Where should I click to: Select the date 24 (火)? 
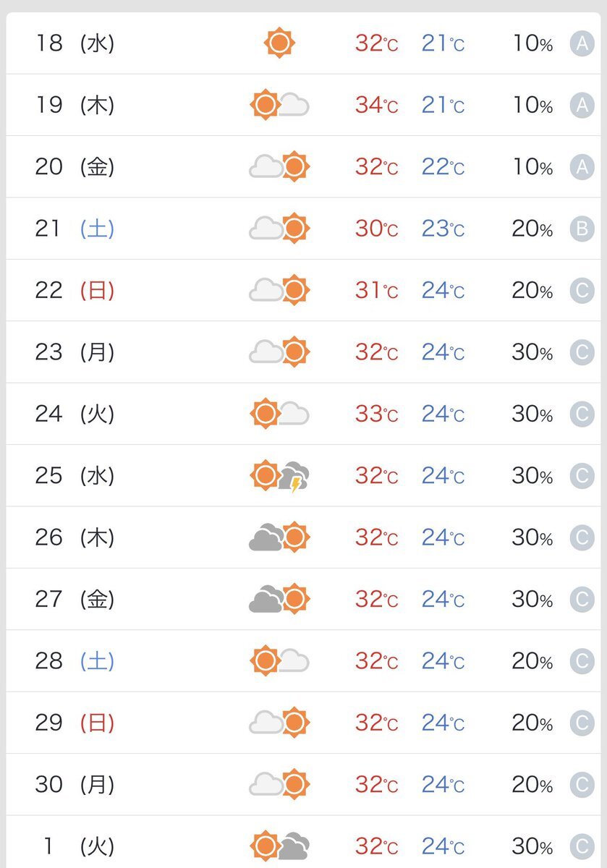click(x=75, y=414)
